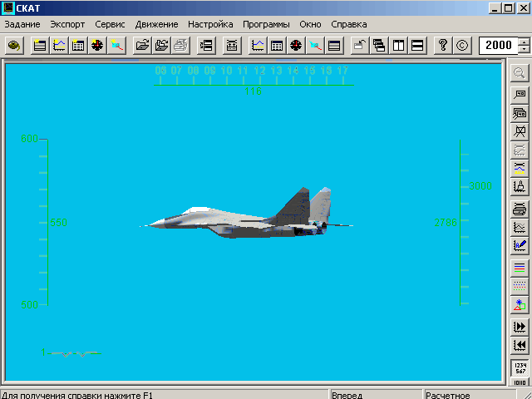Create new table window with star icon

[78, 45]
